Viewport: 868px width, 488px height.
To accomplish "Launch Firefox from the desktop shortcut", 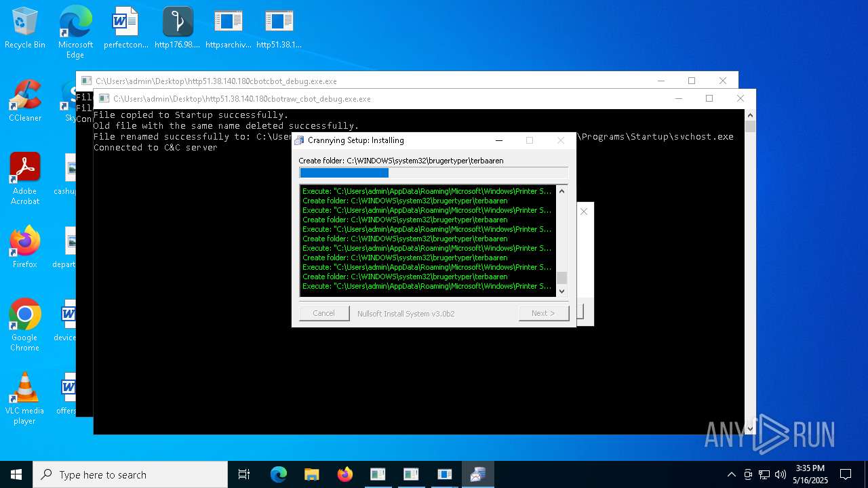I will (x=25, y=247).
